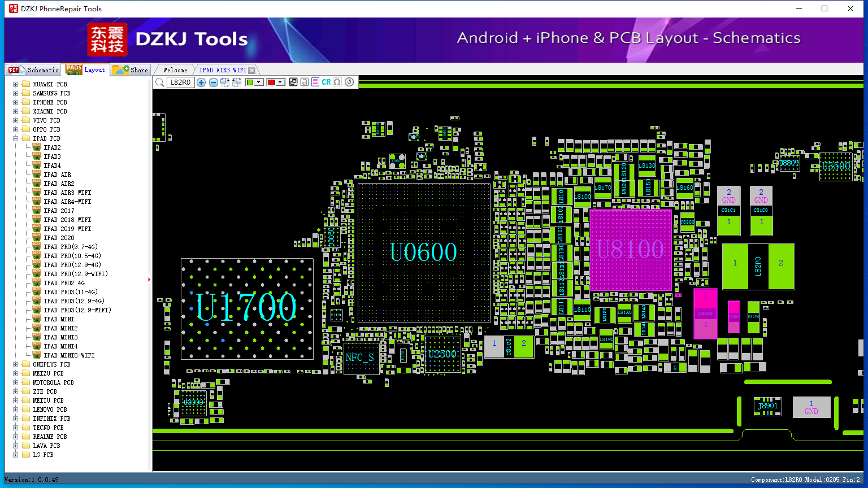Zoom out with the blue minus icon

(213, 82)
